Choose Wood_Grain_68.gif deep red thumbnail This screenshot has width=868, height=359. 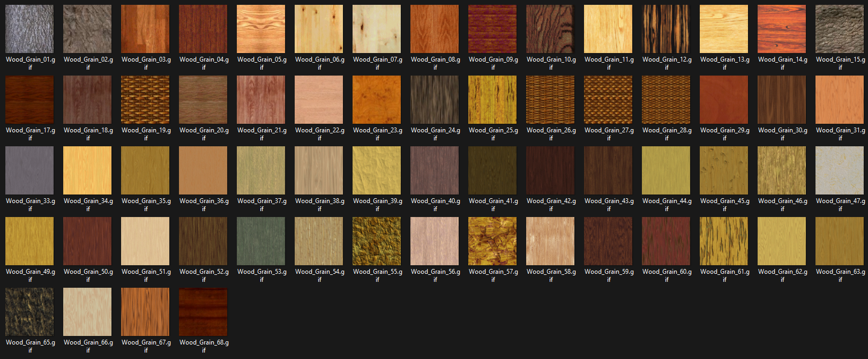pos(203,312)
